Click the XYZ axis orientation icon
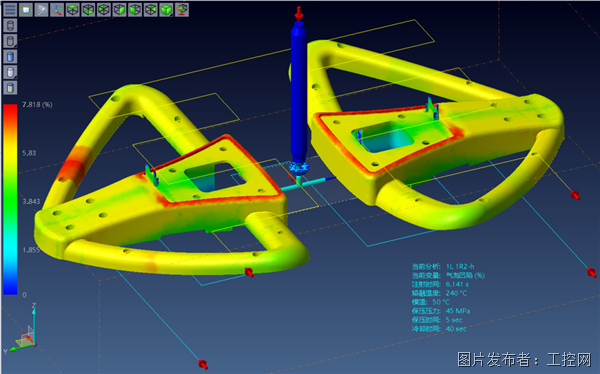The image size is (600, 374). (x=57, y=10)
